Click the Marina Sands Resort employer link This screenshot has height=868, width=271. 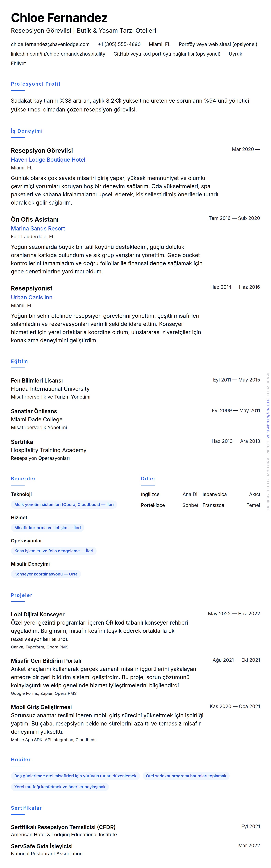(38, 228)
